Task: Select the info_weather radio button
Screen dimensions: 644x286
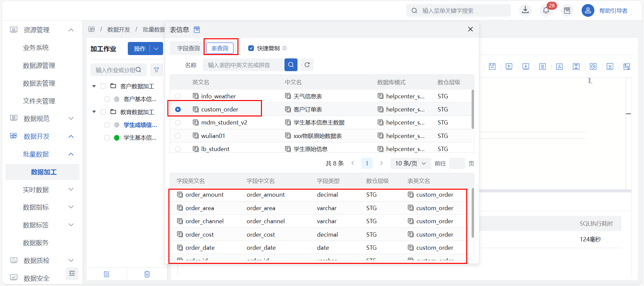Action: 178,96
